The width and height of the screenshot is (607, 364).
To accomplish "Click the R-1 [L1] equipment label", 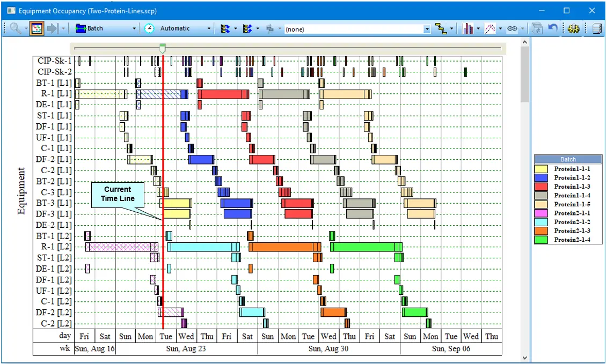I will tap(56, 94).
